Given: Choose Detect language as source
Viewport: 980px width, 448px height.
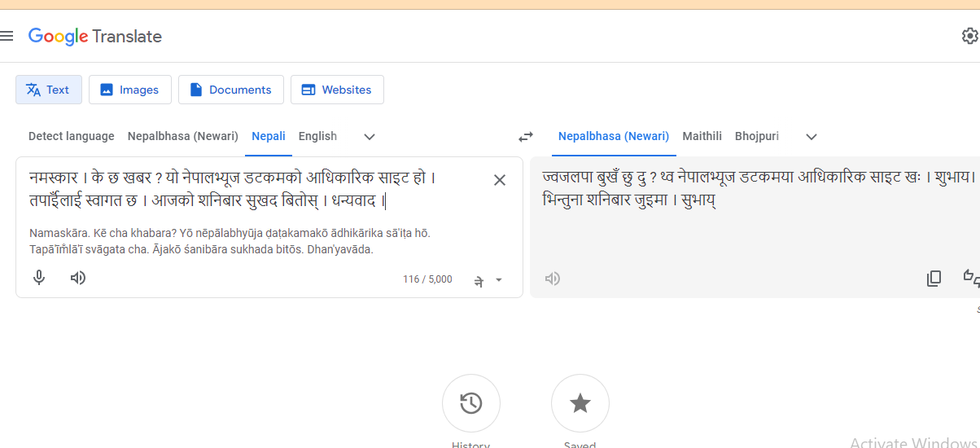Looking at the screenshot, I should [72, 136].
